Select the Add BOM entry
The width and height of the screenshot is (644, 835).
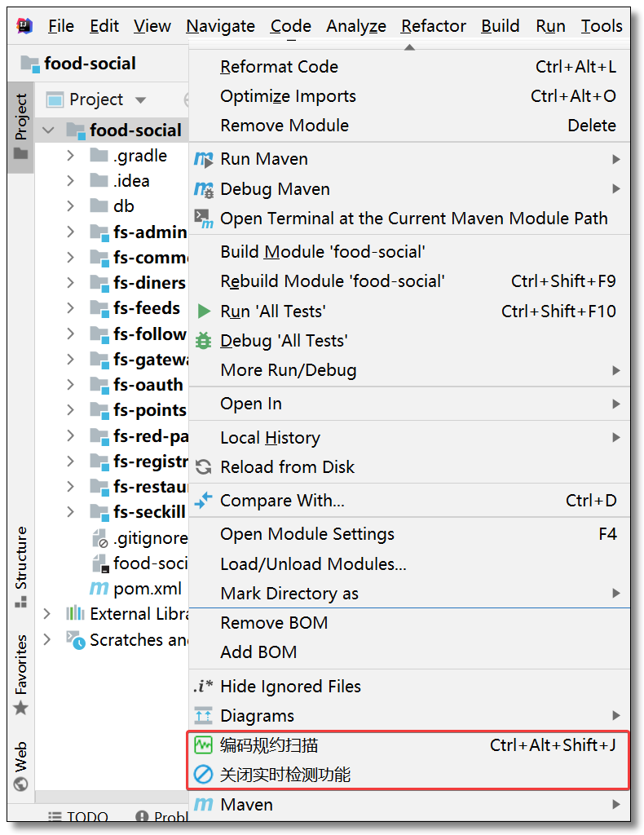point(409,652)
